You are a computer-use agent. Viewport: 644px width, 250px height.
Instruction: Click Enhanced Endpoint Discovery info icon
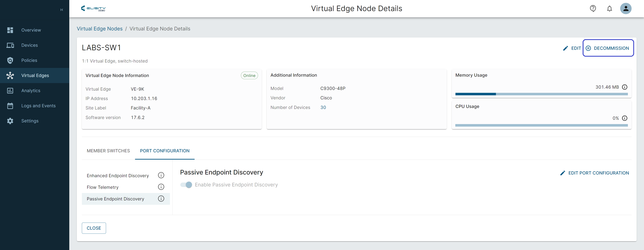click(161, 175)
